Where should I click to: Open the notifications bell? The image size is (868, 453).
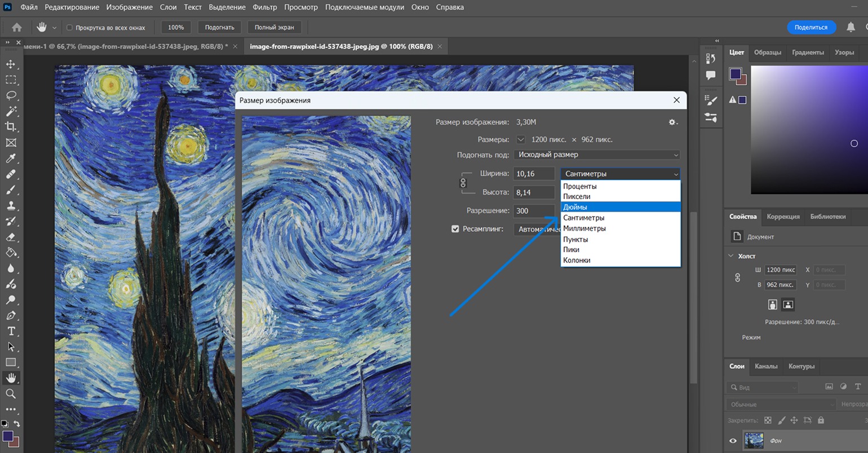[x=851, y=27]
